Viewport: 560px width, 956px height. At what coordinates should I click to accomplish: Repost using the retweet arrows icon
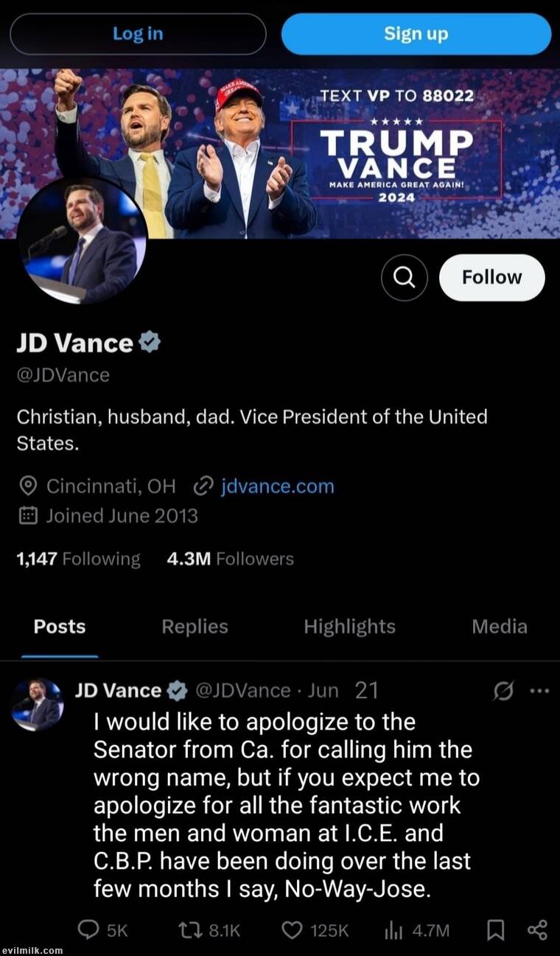pyautogui.click(x=190, y=930)
